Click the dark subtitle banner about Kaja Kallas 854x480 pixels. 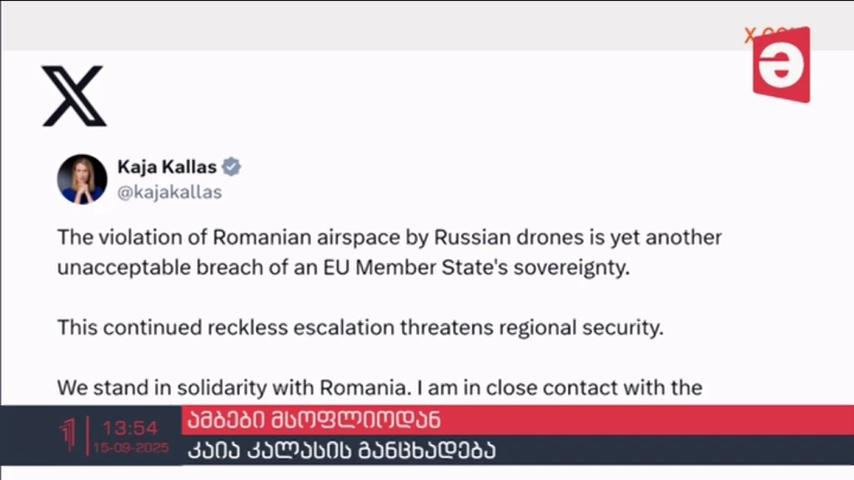coord(517,450)
